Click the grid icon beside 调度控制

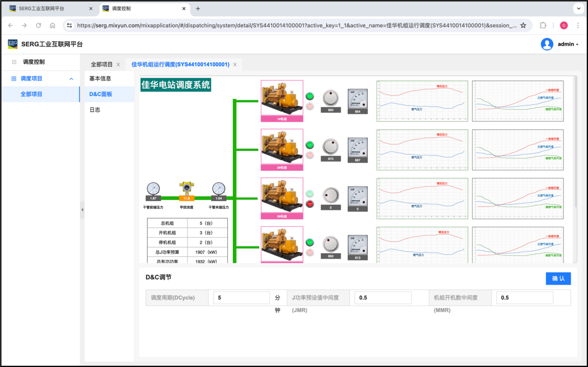point(14,62)
